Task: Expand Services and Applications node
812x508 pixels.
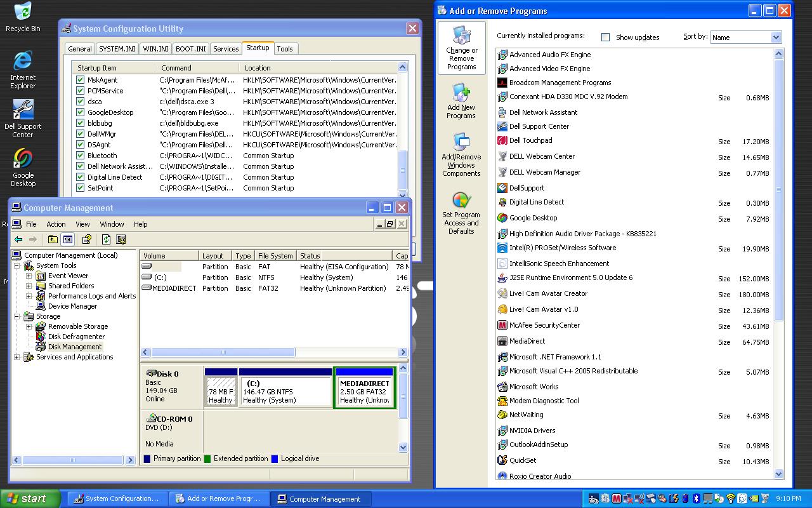Action: click(16, 357)
